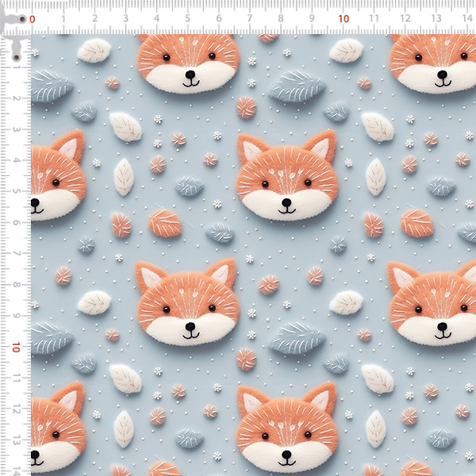Click number 4 on the left ruler
This screenshot has height=476, width=476.
(16, 160)
